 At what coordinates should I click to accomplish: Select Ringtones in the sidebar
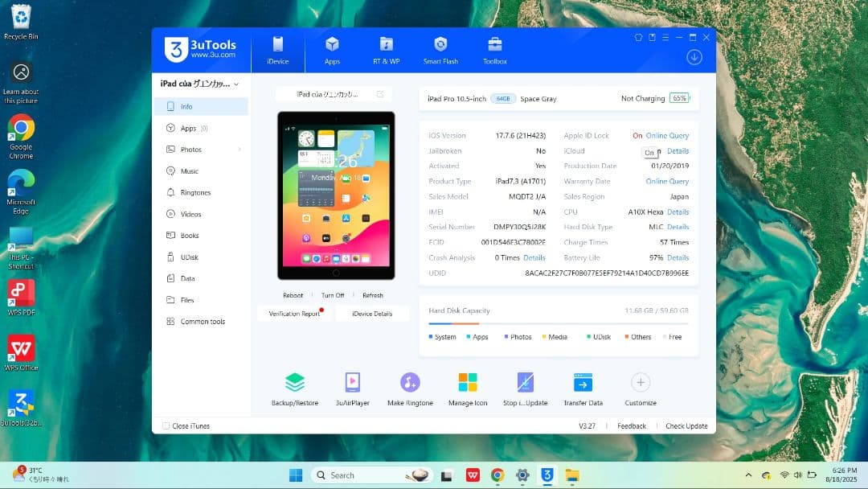point(195,192)
